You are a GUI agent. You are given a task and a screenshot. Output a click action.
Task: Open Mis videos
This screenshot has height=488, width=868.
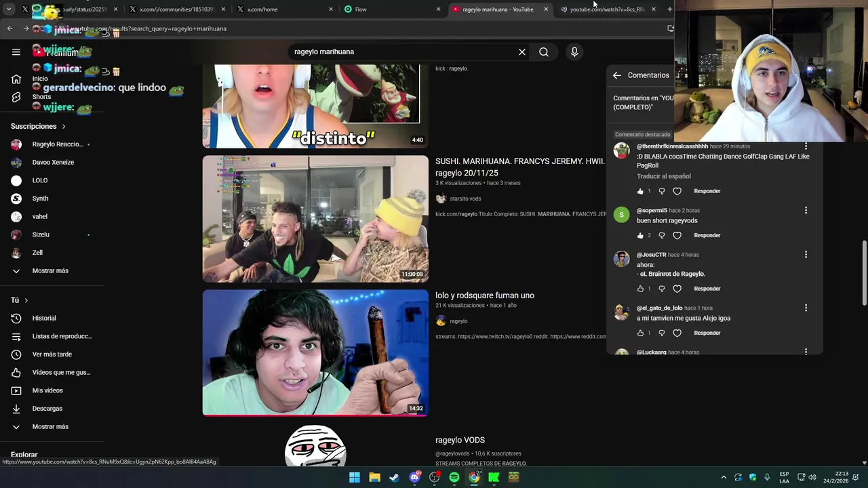pos(37,390)
